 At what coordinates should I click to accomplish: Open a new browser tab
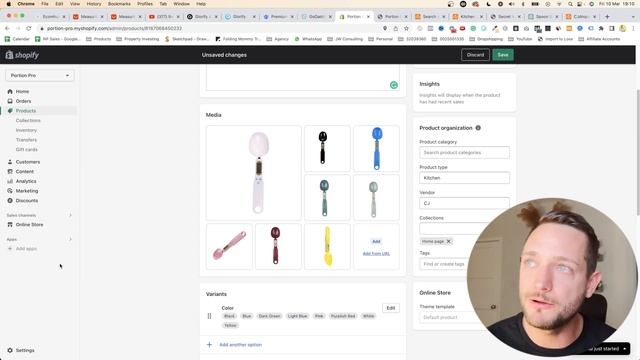click(x=607, y=17)
